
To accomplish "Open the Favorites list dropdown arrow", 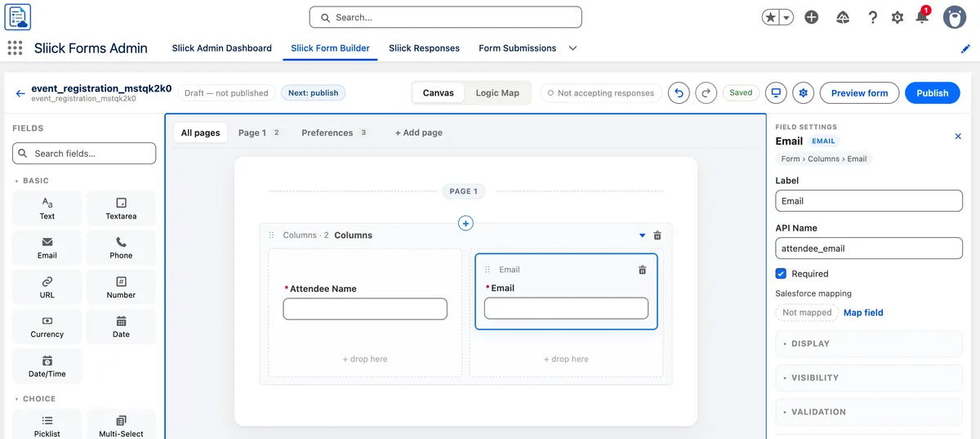I will [786, 17].
